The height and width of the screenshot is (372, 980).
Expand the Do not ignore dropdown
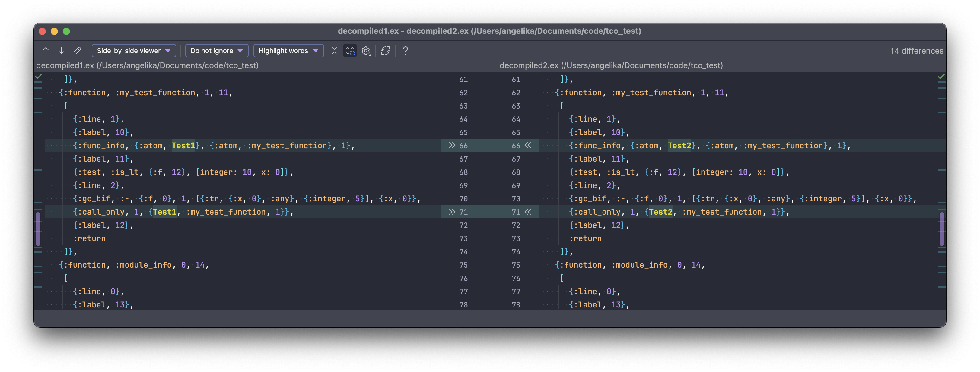(x=216, y=51)
